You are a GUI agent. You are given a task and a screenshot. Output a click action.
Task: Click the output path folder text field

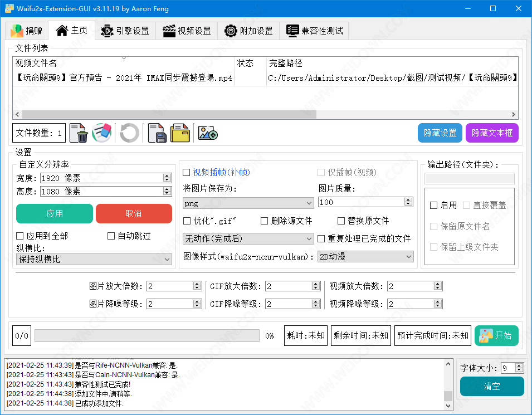point(470,178)
